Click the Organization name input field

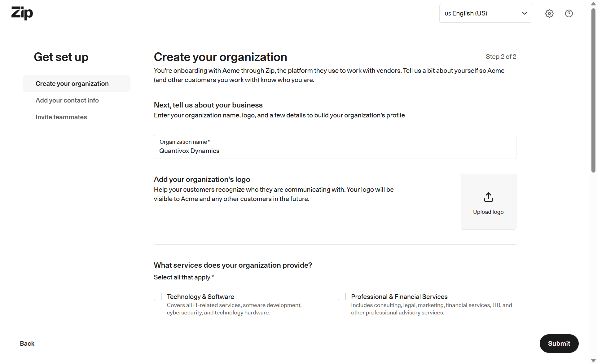pyautogui.click(x=335, y=151)
